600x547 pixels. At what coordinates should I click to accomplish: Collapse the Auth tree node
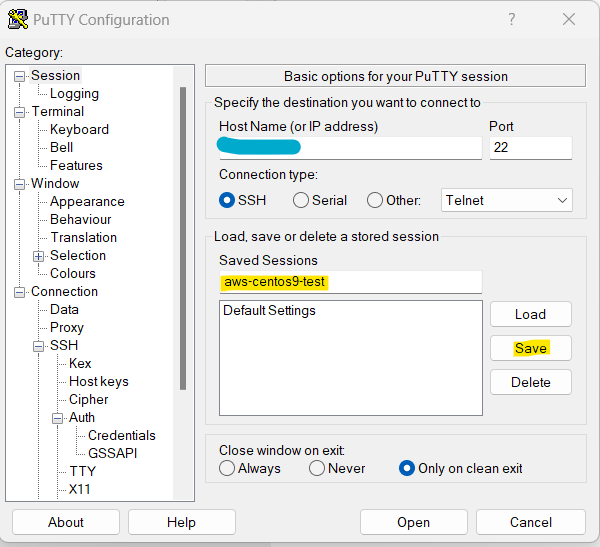tap(57, 418)
